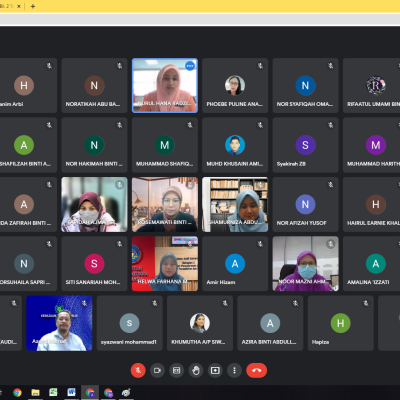The image size is (400, 400).
Task: Click the blue A avatar of Amir Hizam
Action: point(235,263)
